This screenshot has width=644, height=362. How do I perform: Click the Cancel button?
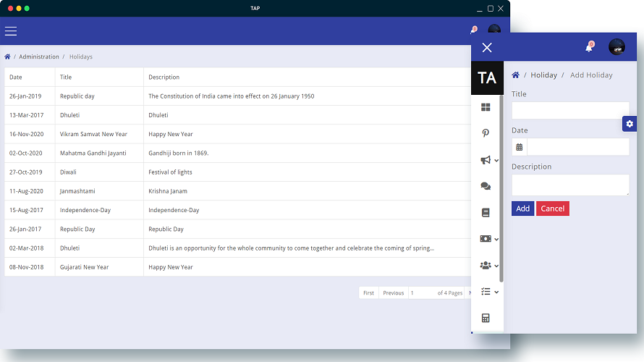point(552,209)
